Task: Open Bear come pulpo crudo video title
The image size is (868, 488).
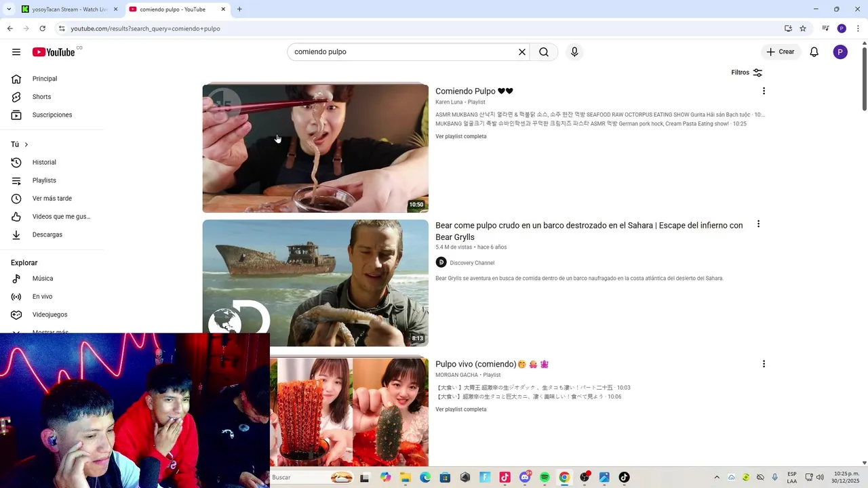Action: [589, 231]
